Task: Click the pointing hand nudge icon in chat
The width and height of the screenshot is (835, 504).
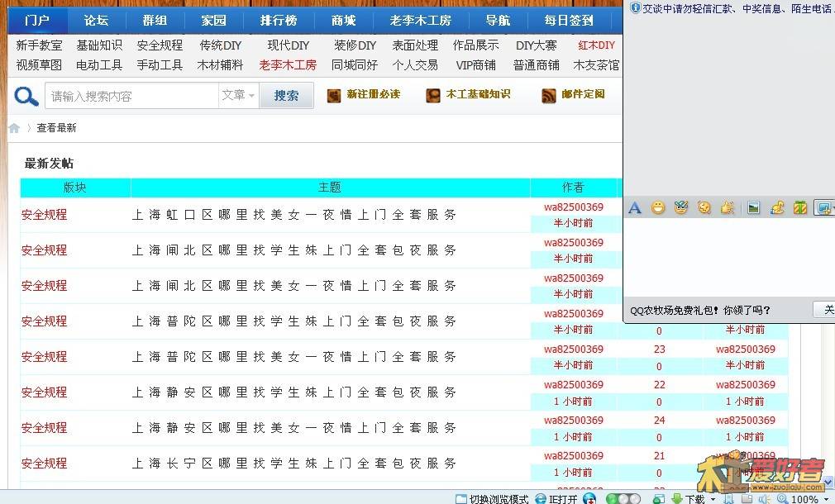Action: (728, 208)
